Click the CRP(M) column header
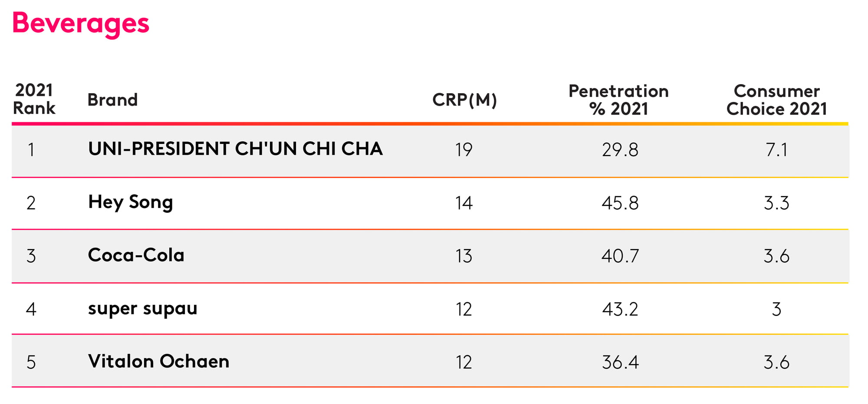 (x=464, y=100)
